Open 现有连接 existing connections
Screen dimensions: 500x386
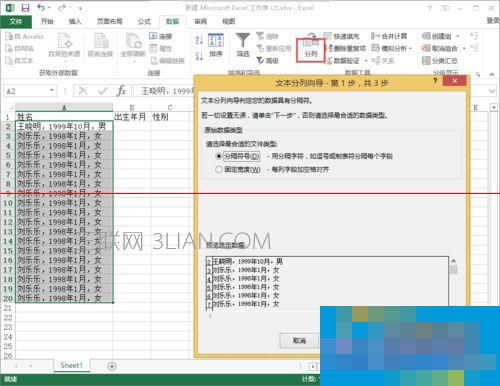coord(100,45)
